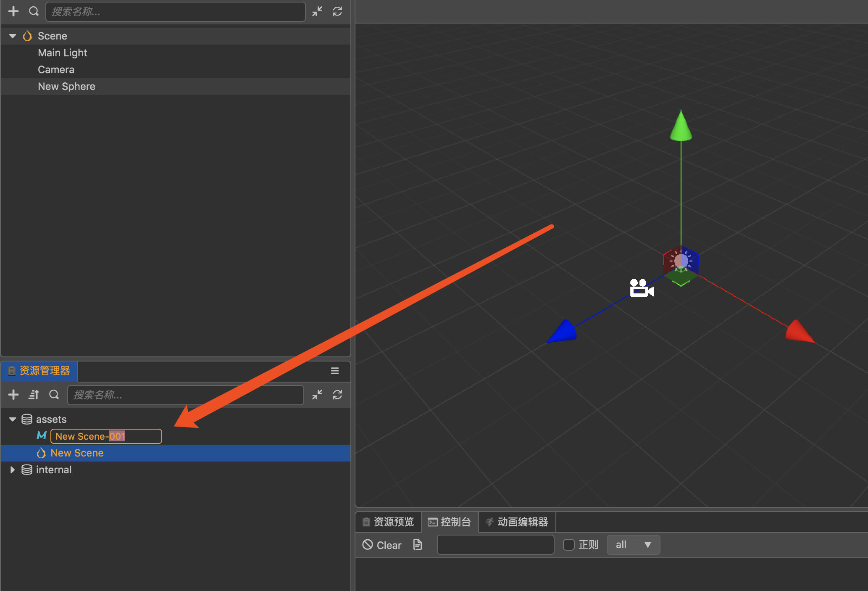Screen dimensions: 868x591
Task: Collapse the assets database folder
Action: coord(13,419)
